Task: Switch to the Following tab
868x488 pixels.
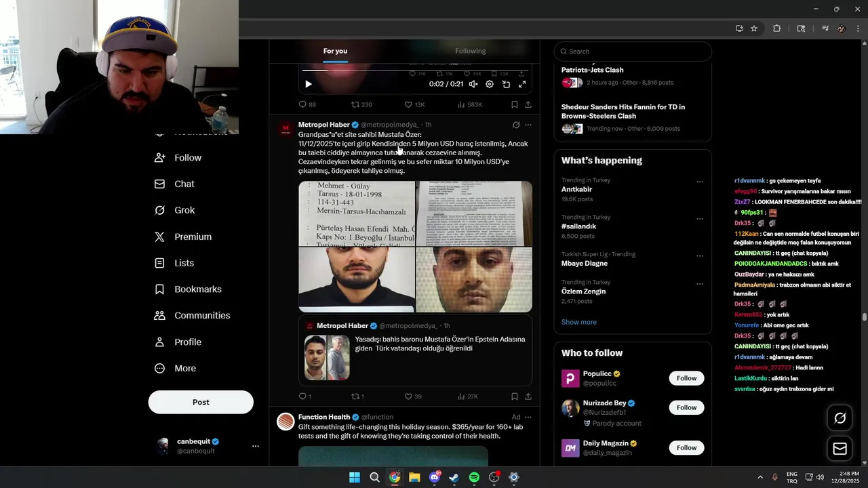Action: click(x=471, y=51)
